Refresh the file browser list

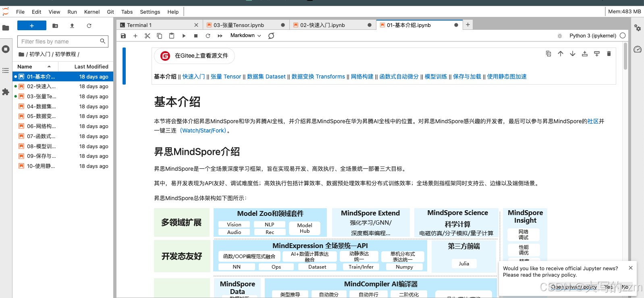click(89, 26)
